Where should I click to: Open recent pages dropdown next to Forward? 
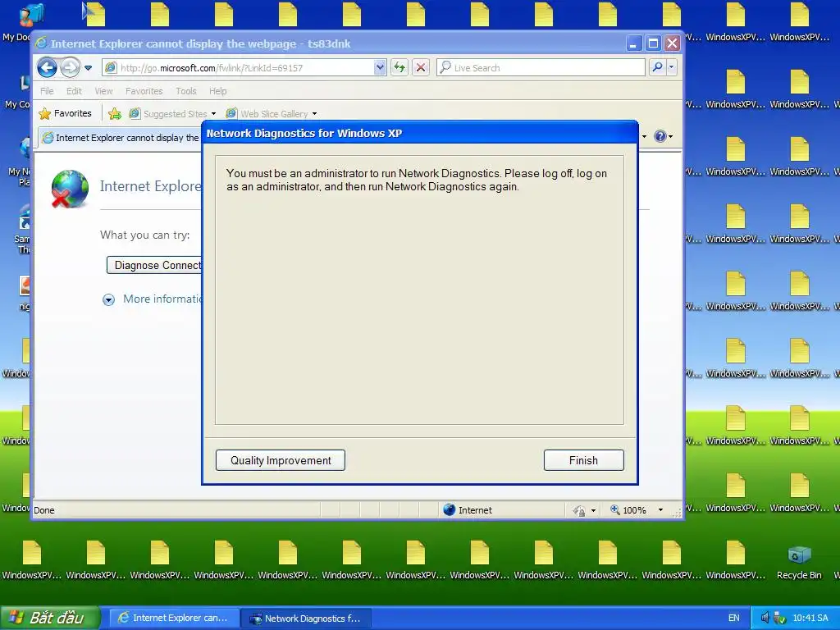[89, 68]
